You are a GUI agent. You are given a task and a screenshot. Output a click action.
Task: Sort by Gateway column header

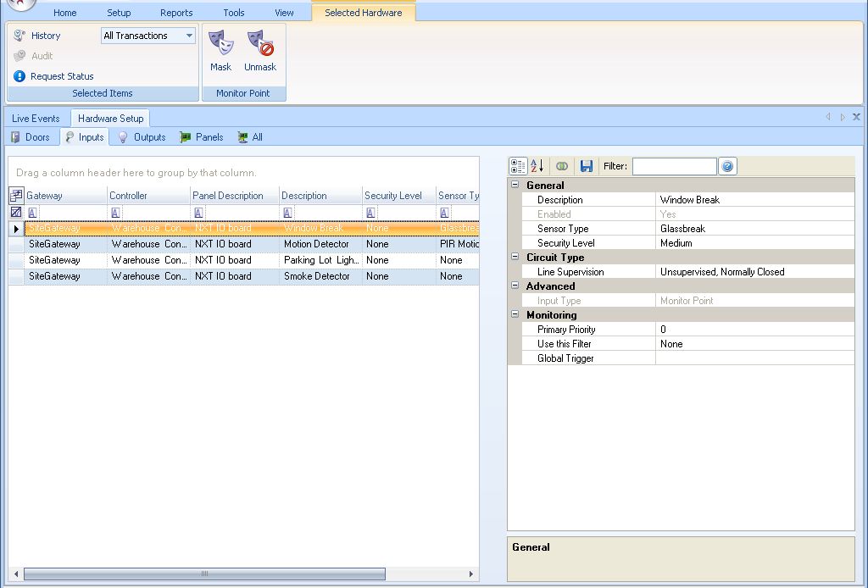point(65,195)
